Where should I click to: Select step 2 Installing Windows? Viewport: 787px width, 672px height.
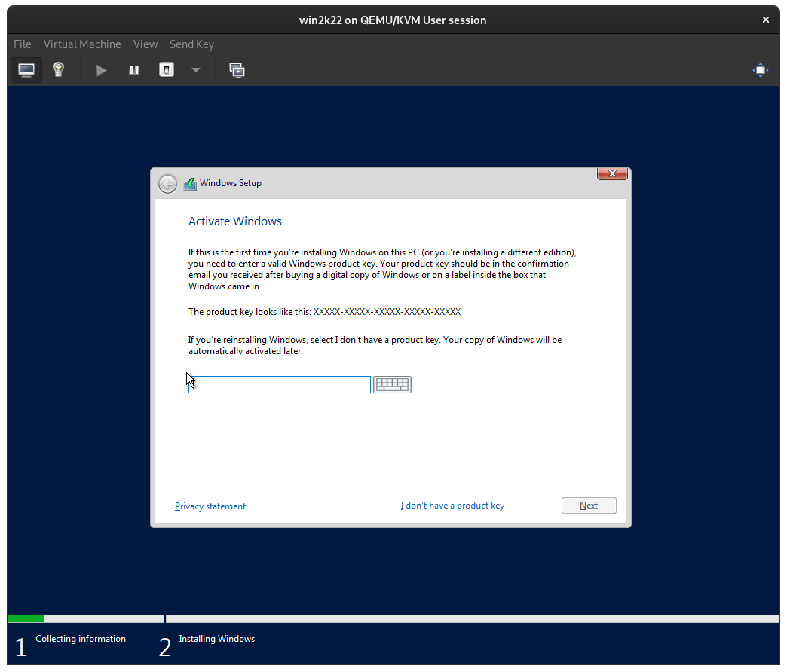tap(216, 639)
